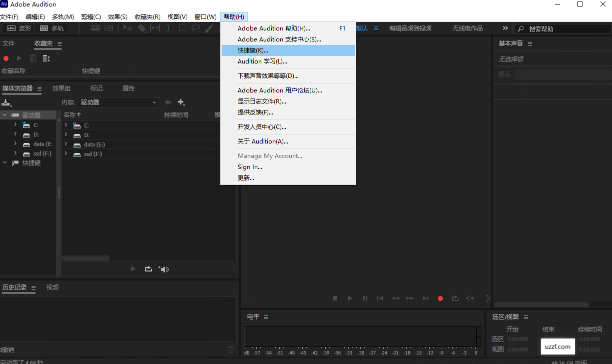The image size is (612, 364).
Task: Expand the C: drive in the Media Browser tree
Action: click(x=16, y=125)
